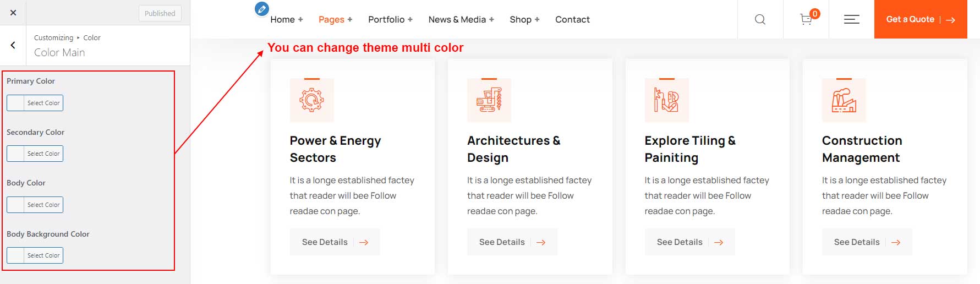Open the hamburger side menu icon
This screenshot has height=284, width=980.
851,19
